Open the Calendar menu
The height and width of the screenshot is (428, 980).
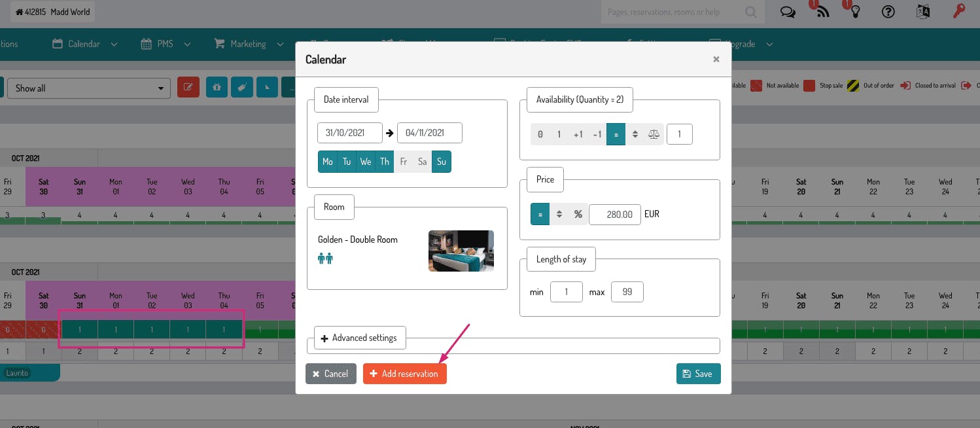pos(84,44)
